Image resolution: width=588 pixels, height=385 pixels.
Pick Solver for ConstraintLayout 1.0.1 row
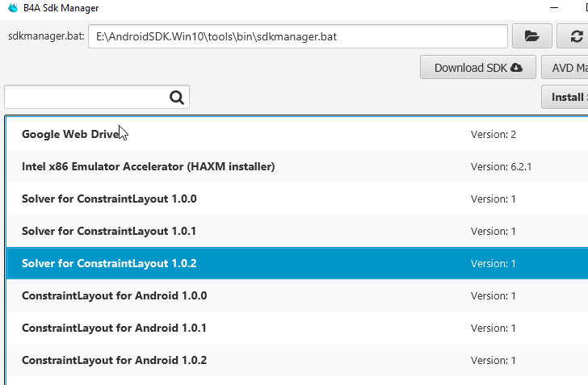pos(109,231)
